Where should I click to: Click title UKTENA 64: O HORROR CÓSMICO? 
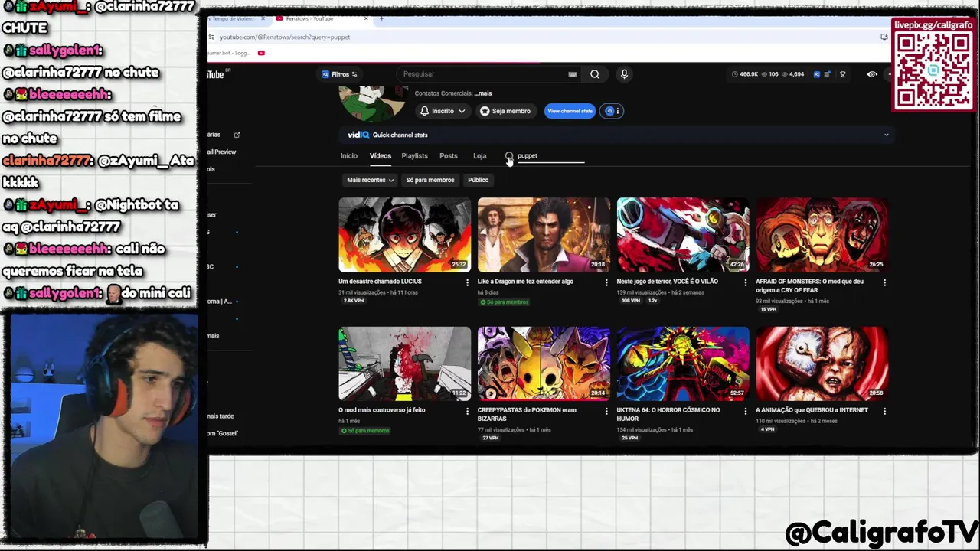668,414
